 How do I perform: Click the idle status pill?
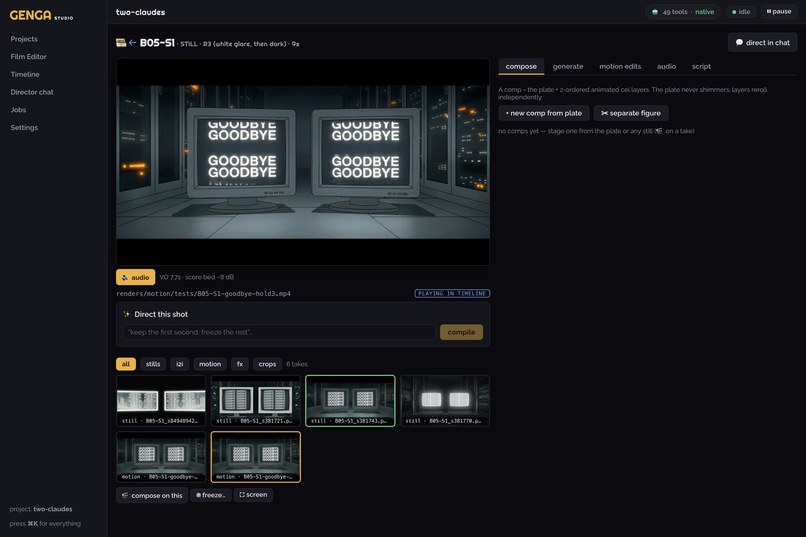pos(741,12)
